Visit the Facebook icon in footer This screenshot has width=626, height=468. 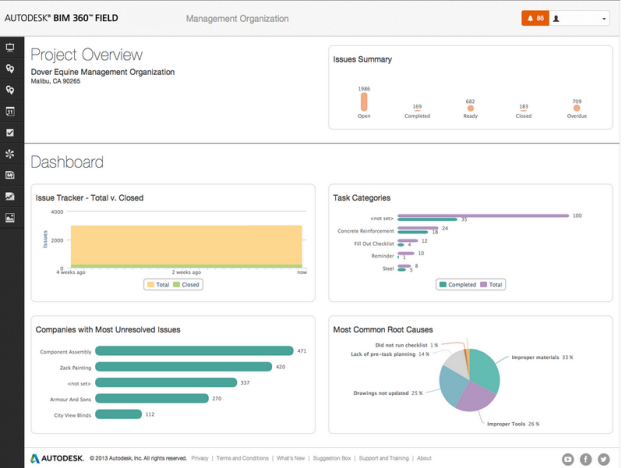click(x=586, y=459)
